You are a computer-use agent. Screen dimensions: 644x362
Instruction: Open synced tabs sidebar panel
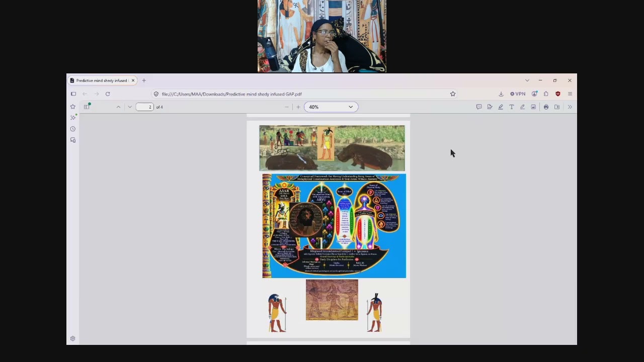point(73,140)
